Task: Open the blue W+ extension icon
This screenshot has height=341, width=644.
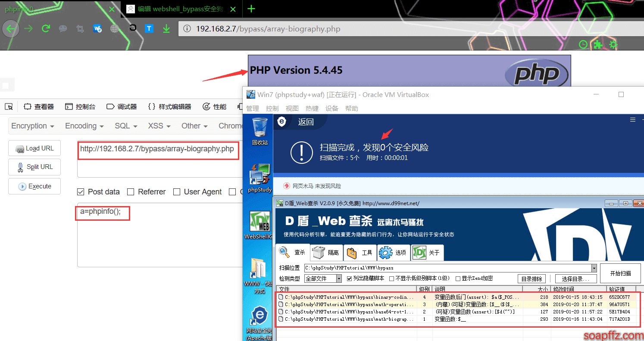Action: pos(97,28)
